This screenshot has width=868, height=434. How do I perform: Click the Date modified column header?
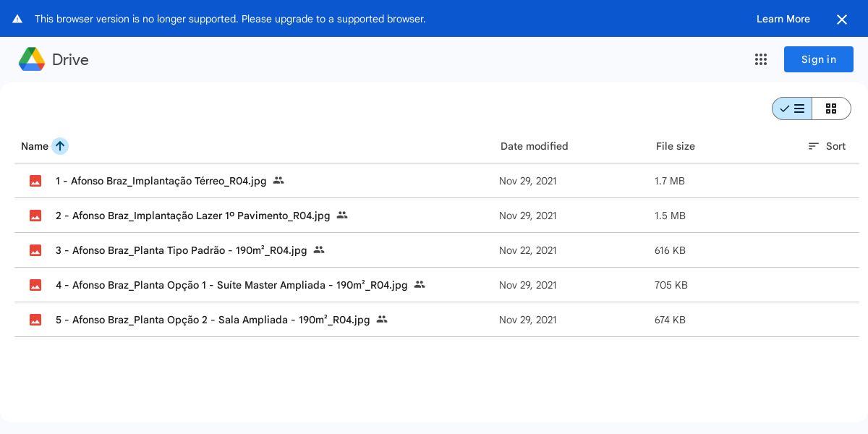point(534,146)
